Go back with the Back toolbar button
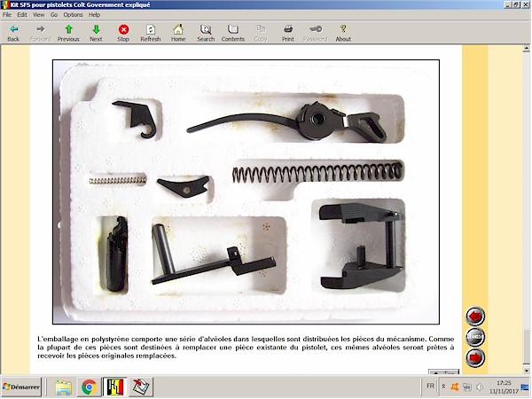Image resolution: width=532 pixels, height=399 pixels. pos(13,33)
